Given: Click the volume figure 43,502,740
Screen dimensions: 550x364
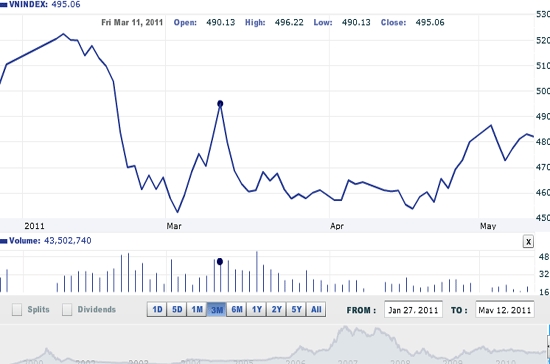Looking at the screenshot, I should point(68,241).
